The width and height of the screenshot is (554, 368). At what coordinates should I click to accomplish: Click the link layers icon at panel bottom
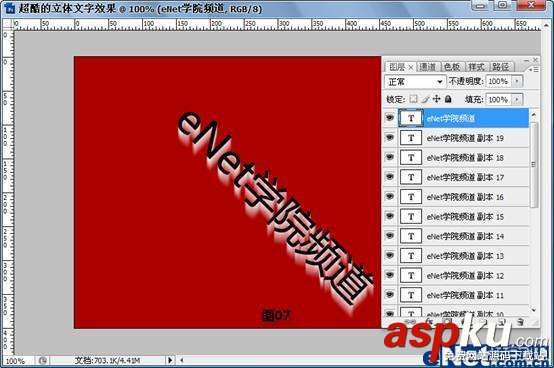coord(410,322)
